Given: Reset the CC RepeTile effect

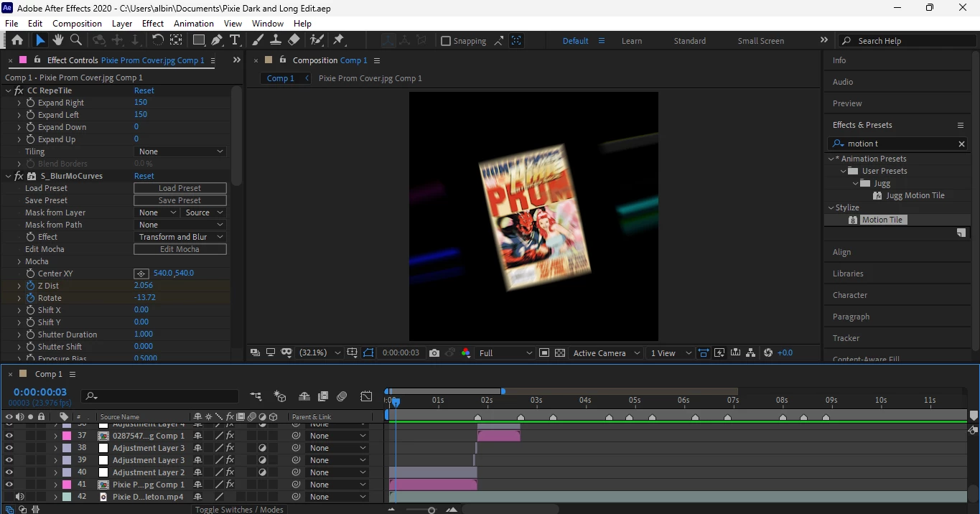Looking at the screenshot, I should pyautogui.click(x=144, y=90).
